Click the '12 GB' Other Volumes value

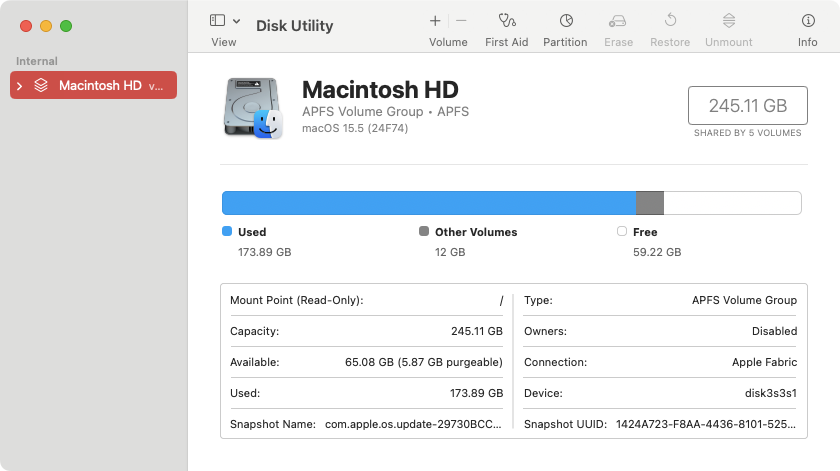[x=450, y=252]
